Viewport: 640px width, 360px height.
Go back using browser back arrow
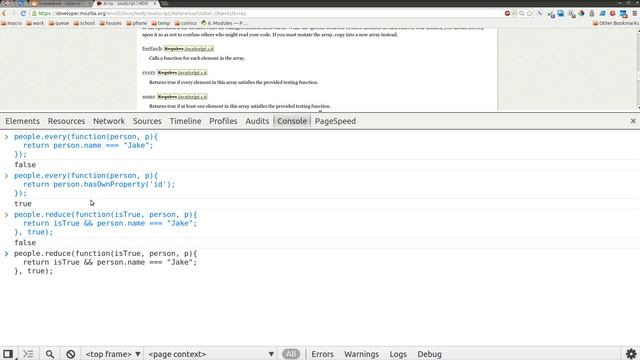4,13
